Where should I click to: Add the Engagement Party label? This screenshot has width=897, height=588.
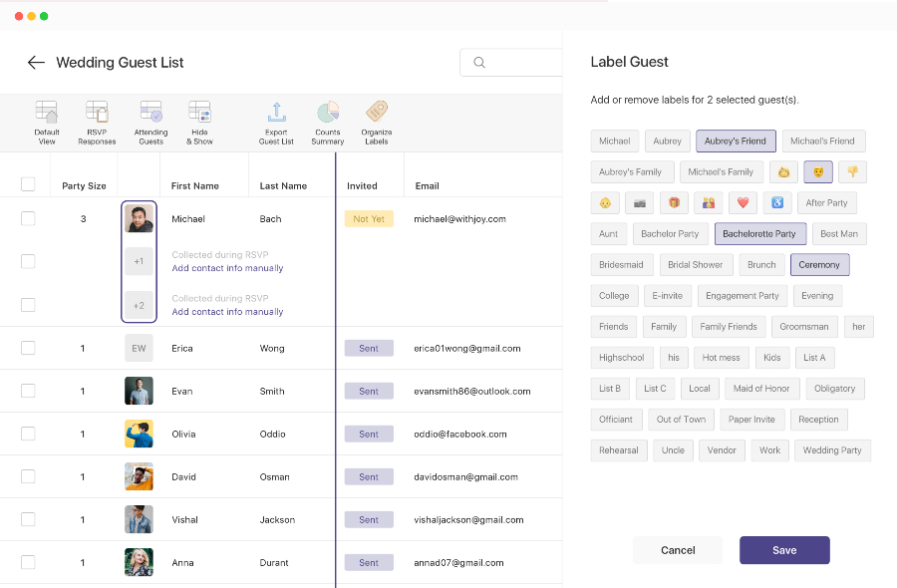point(743,295)
